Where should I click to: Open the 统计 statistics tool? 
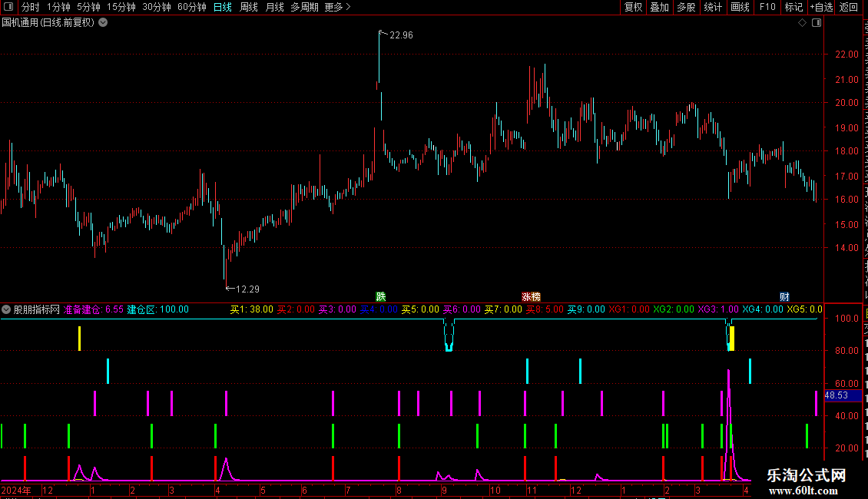(x=712, y=7)
